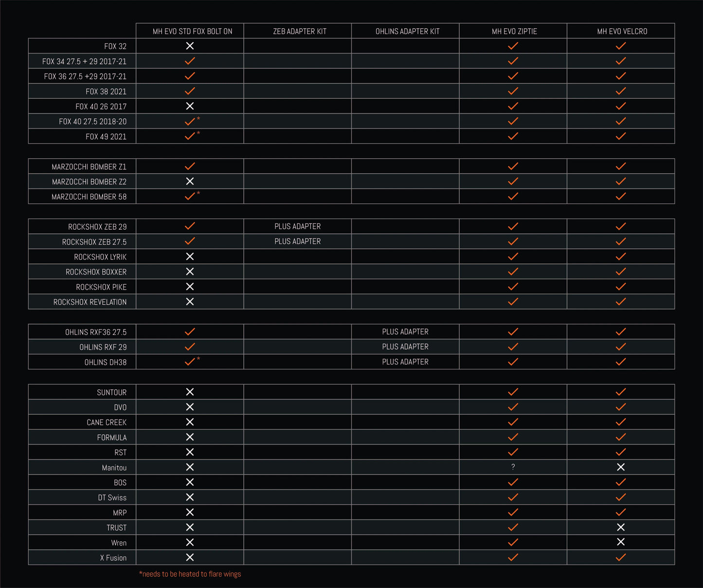Select the MH EVO STD FOX BOLT ON header

coord(192,31)
